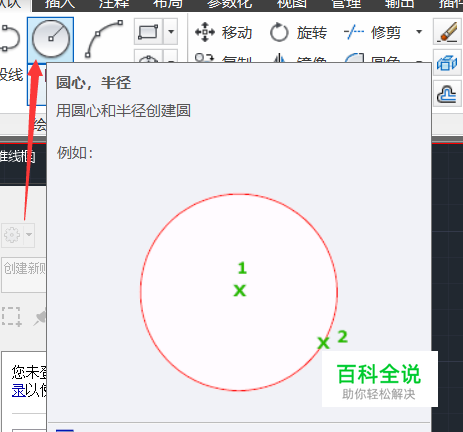The image size is (463, 432).
Task: Select the Offset tool icon
Action: click(x=447, y=94)
